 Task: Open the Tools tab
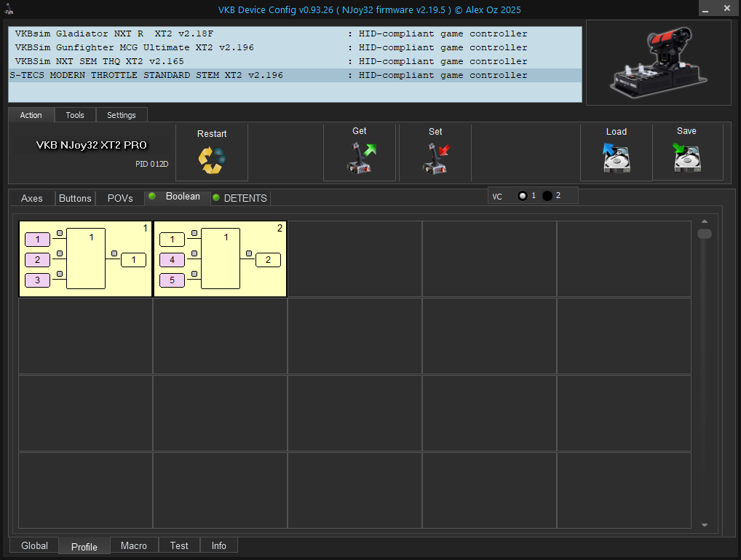[75, 115]
